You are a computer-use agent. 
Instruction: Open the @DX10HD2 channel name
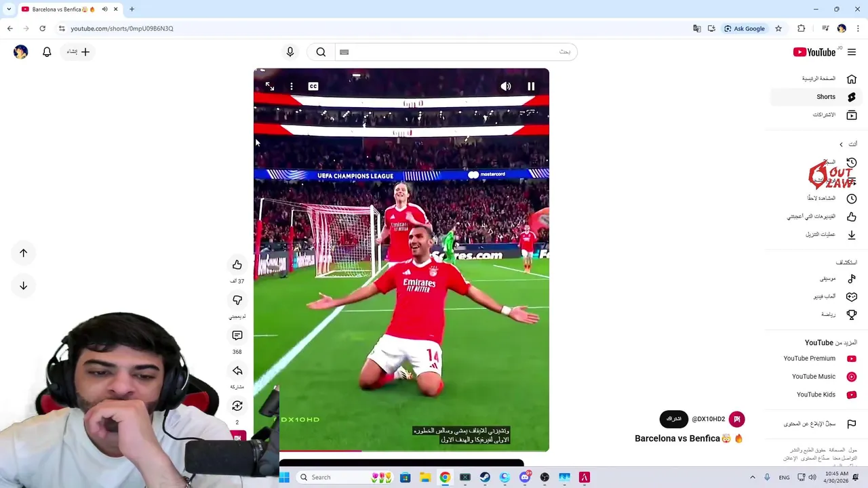(709, 420)
